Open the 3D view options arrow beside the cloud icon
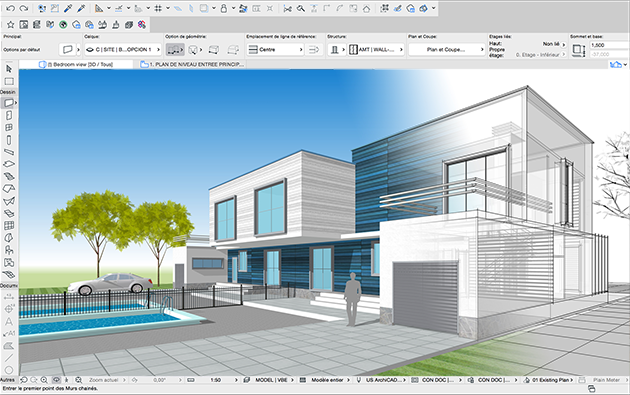 [625, 64]
